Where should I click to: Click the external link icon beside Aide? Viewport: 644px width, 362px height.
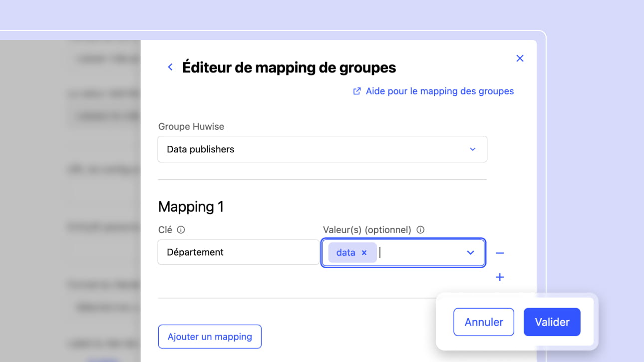(x=357, y=91)
